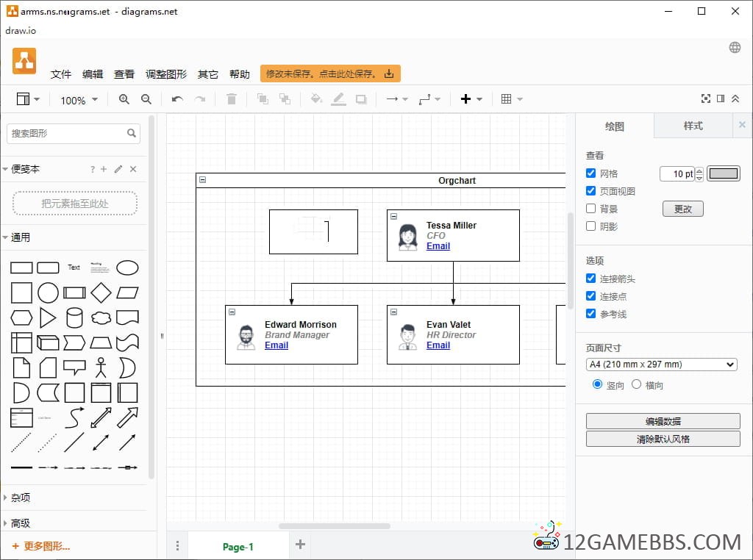Select the diamond shape in the General palette

[x=101, y=292]
